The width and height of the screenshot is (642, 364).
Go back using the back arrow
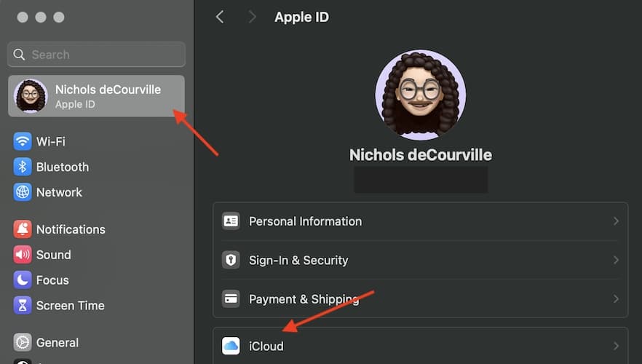(x=220, y=17)
